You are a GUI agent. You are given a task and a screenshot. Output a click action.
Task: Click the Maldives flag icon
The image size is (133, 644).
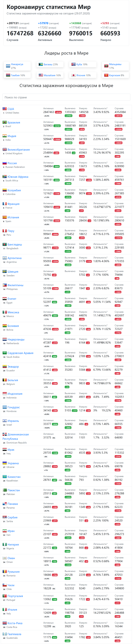pos(106,66)
